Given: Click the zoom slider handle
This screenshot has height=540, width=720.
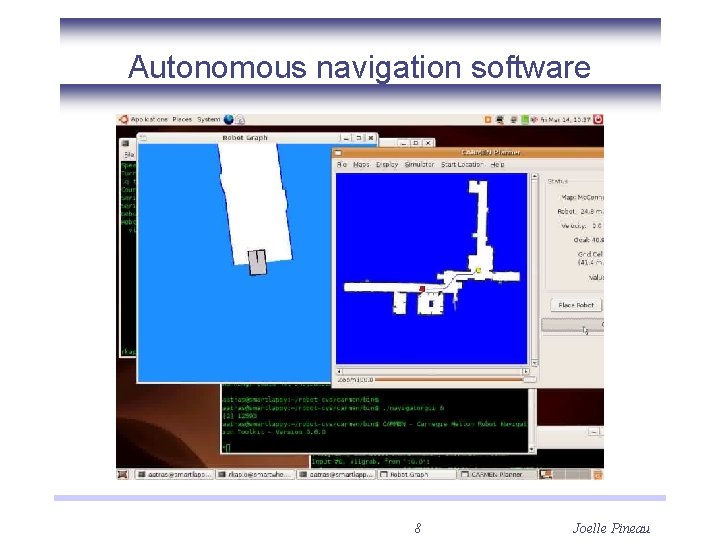Looking at the screenshot, I should [x=529, y=380].
